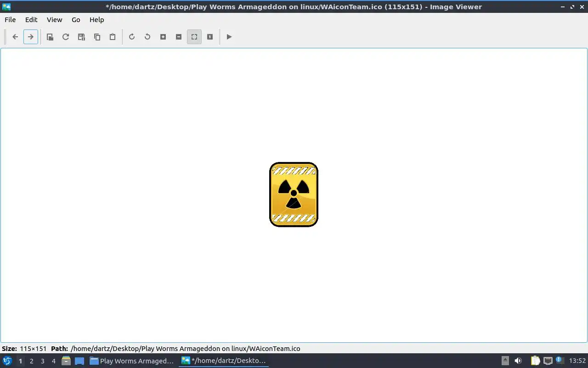Click the show desktop panel icon

[x=79, y=361]
